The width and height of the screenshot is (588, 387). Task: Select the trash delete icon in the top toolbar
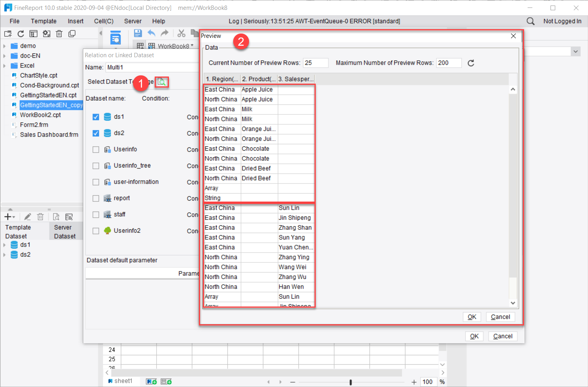[59, 34]
